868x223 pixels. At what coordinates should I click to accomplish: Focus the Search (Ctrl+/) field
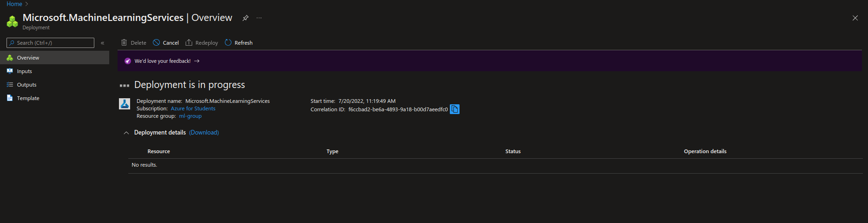[50, 43]
